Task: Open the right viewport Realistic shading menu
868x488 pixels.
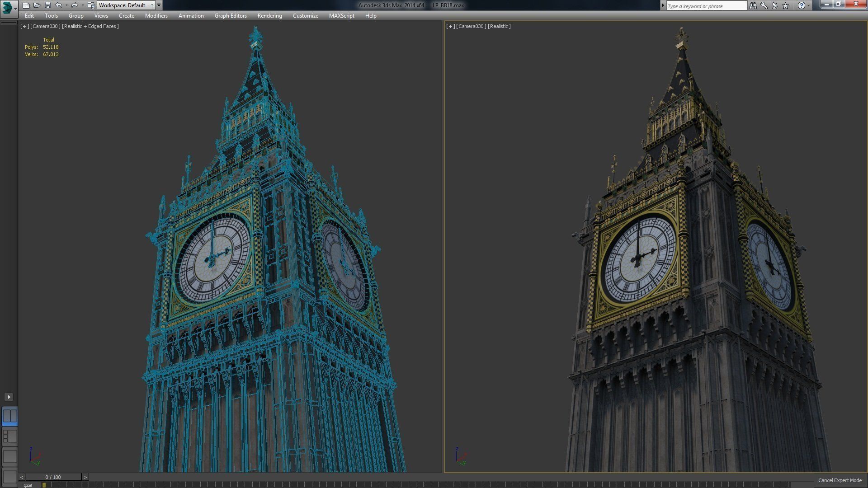Action: (499, 26)
